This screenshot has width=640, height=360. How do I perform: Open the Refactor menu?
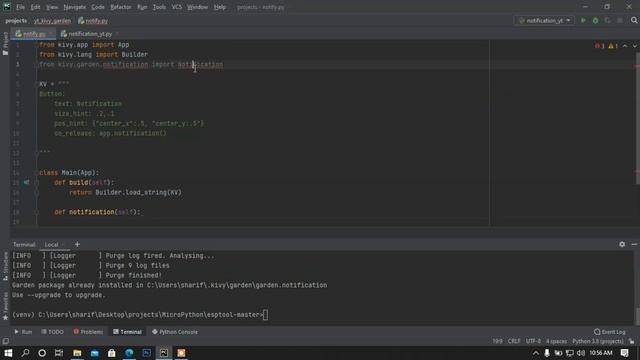(121, 7)
